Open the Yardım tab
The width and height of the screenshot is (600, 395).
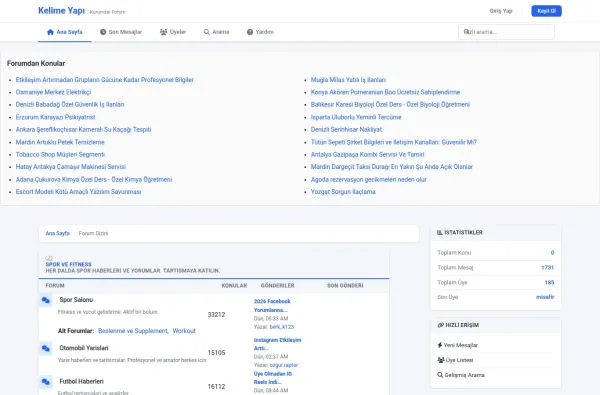point(260,32)
